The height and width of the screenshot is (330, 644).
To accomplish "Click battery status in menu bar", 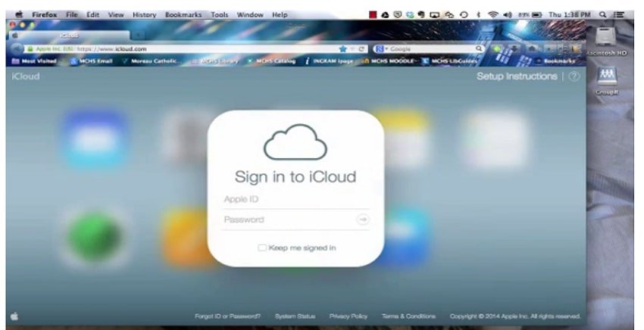I will (530, 15).
